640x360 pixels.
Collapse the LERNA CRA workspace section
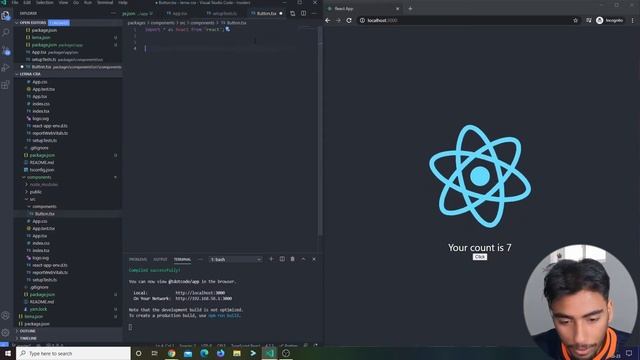pyautogui.click(x=68, y=74)
